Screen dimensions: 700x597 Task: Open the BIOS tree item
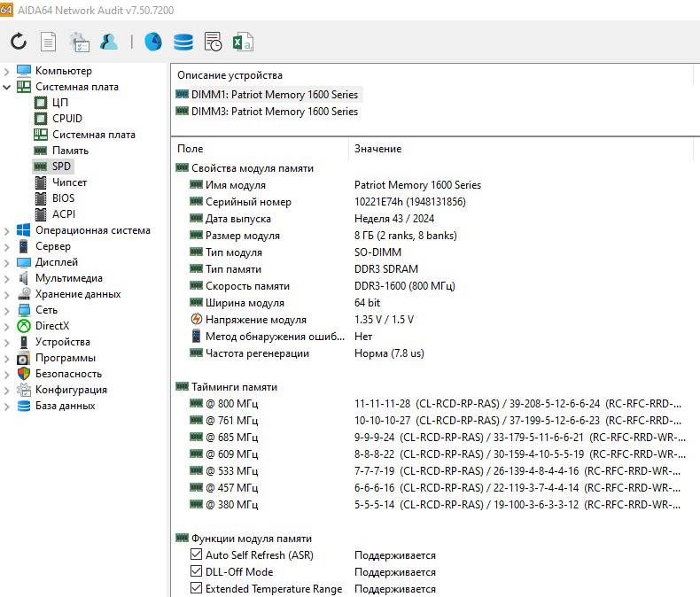click(x=63, y=198)
